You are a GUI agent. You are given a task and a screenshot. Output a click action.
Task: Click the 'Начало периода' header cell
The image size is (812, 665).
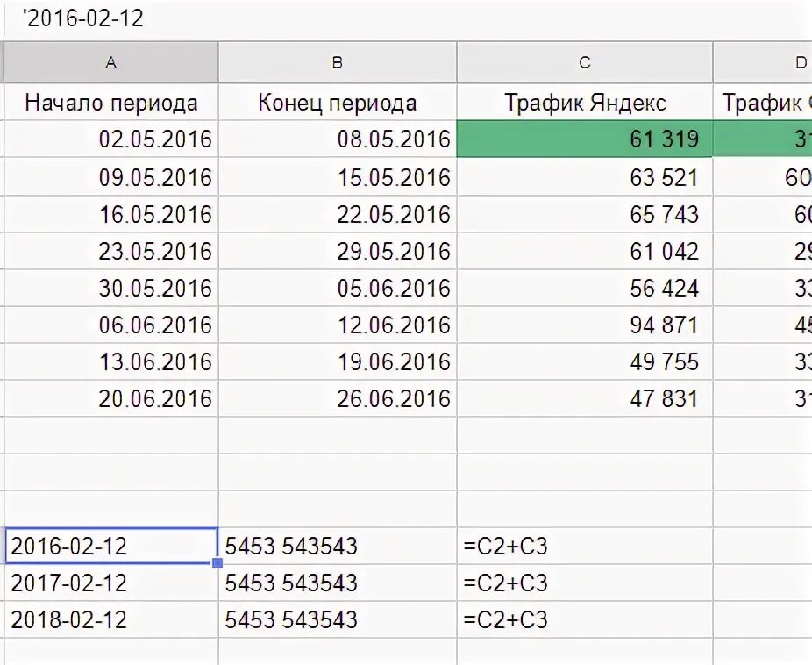pos(110,102)
